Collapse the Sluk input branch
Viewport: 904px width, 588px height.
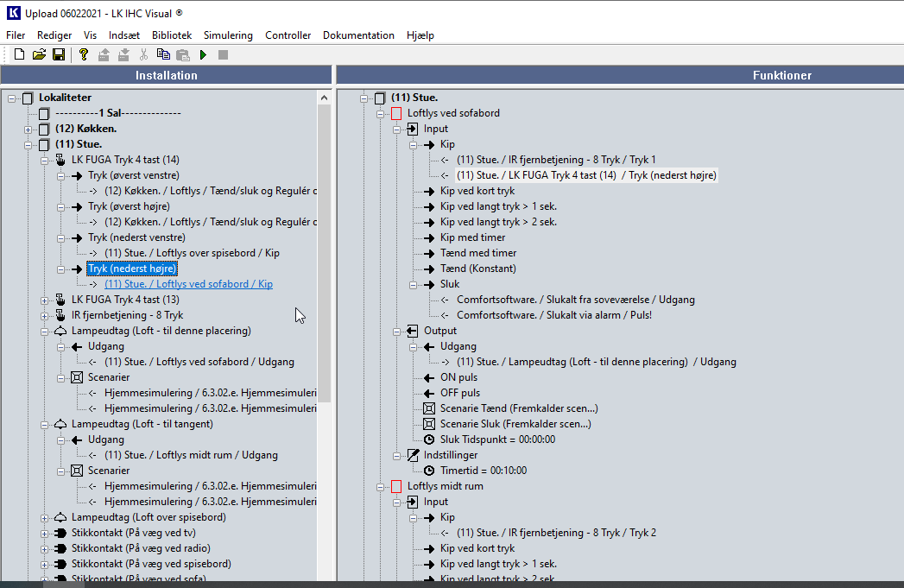pos(414,284)
